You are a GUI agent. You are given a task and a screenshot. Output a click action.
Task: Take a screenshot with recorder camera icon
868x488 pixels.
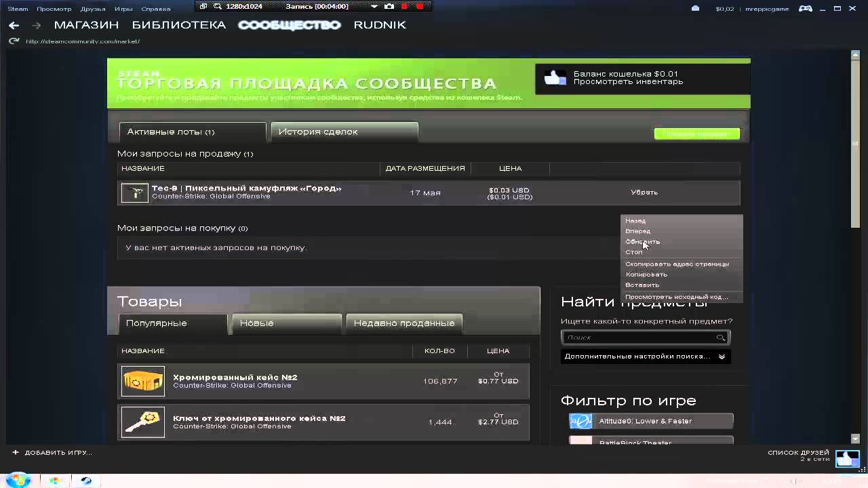pyautogui.click(x=389, y=6)
